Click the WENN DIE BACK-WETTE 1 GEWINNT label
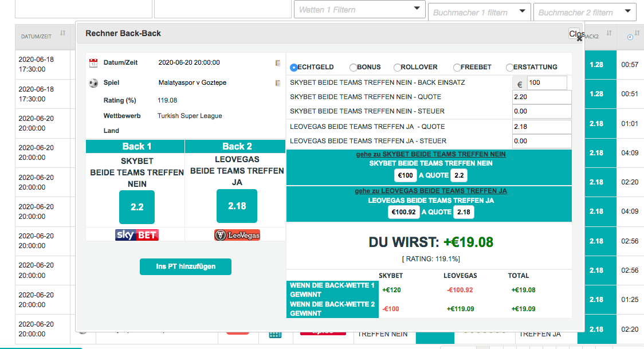The image size is (644, 349). [x=332, y=290]
